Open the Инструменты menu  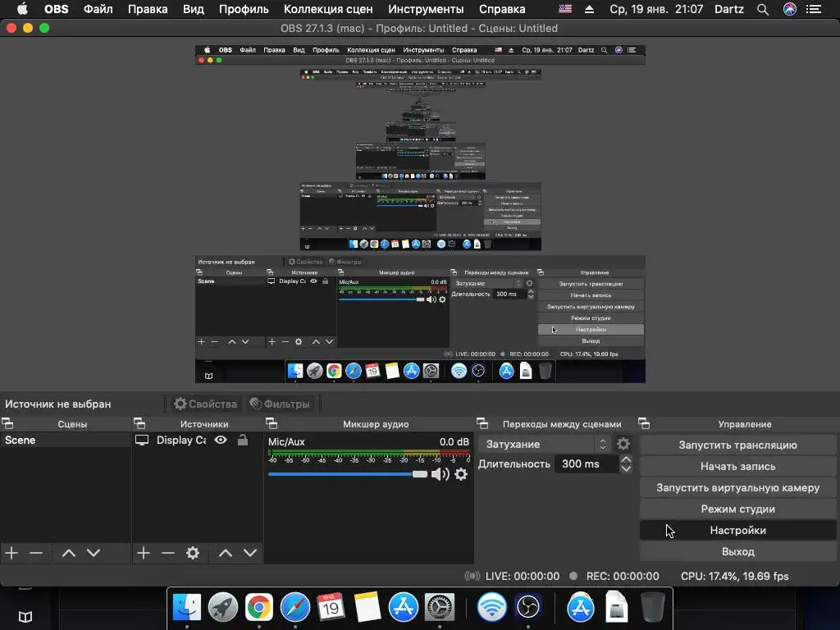(426, 9)
